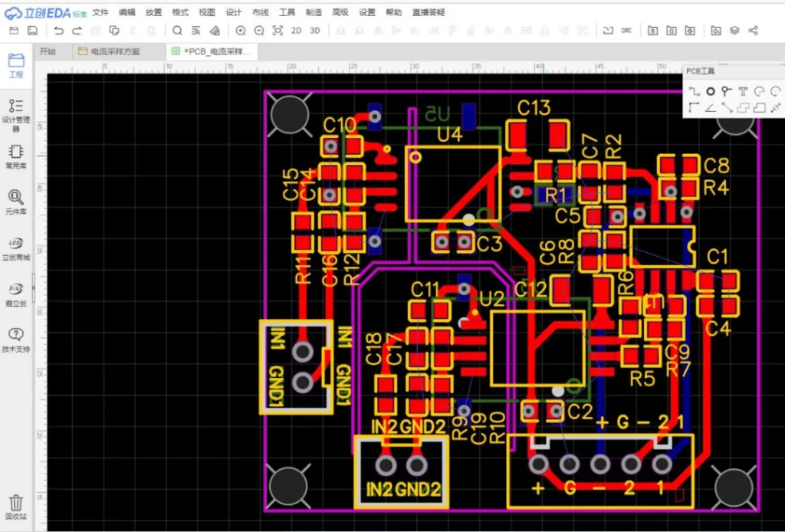The image size is (785, 532).
Task: Open the 文件 menu
Action: [x=100, y=12]
